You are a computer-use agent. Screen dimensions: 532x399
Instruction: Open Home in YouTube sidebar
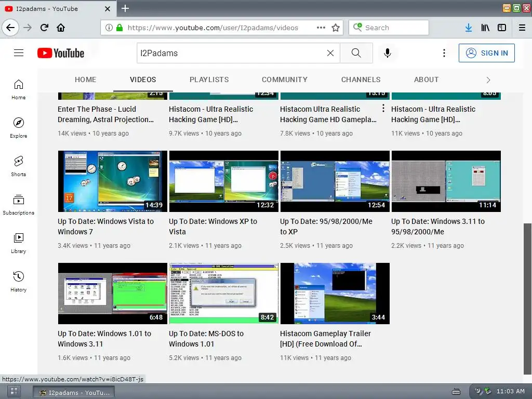pos(19,89)
